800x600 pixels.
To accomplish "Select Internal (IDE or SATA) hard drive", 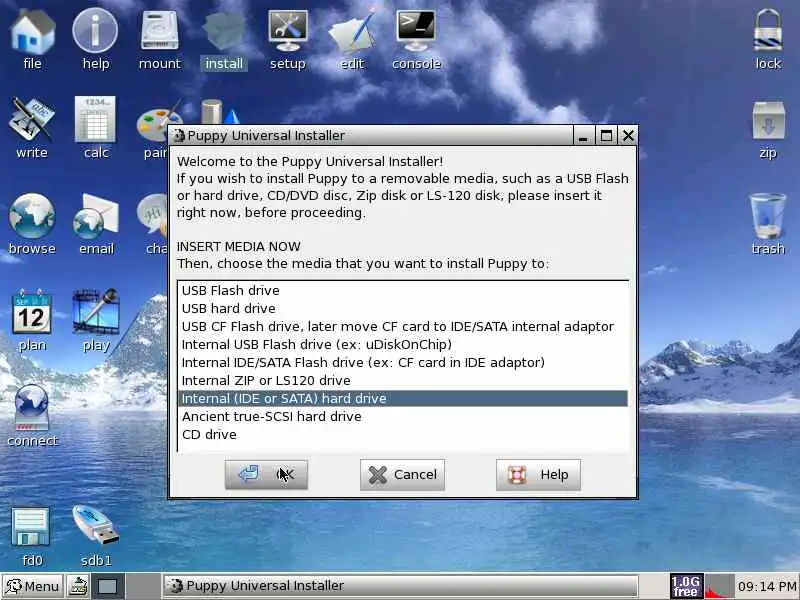I will click(x=403, y=398).
